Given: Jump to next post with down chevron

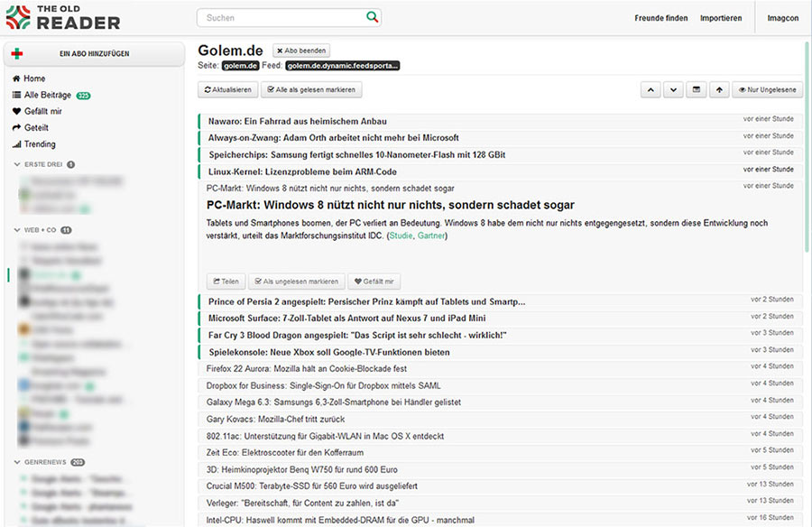Looking at the screenshot, I should pos(673,89).
